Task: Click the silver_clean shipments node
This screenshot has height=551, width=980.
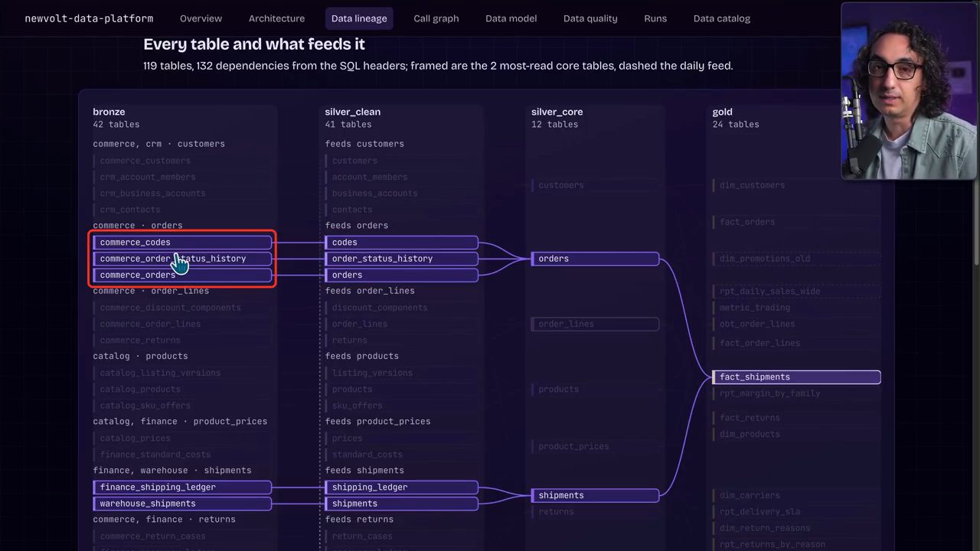Action: coord(402,504)
